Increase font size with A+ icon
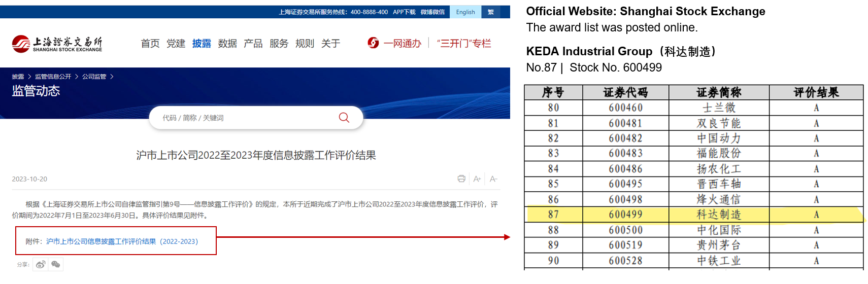The width and height of the screenshot is (868, 284). pyautogui.click(x=477, y=179)
